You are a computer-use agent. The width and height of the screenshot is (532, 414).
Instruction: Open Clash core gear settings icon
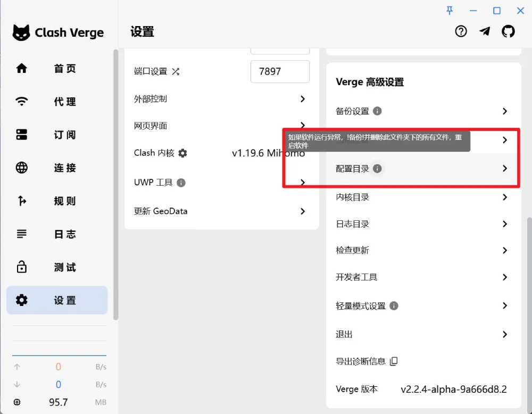tap(182, 153)
